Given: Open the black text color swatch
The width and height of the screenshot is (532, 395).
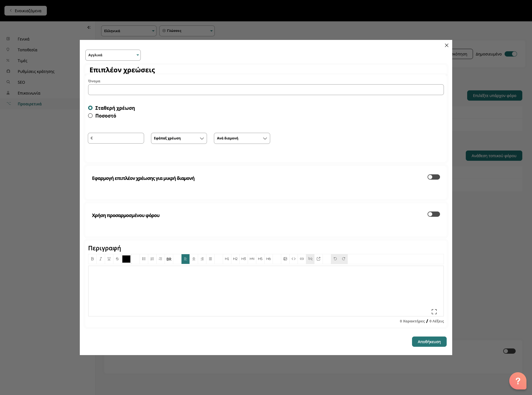Looking at the screenshot, I should 126,259.
